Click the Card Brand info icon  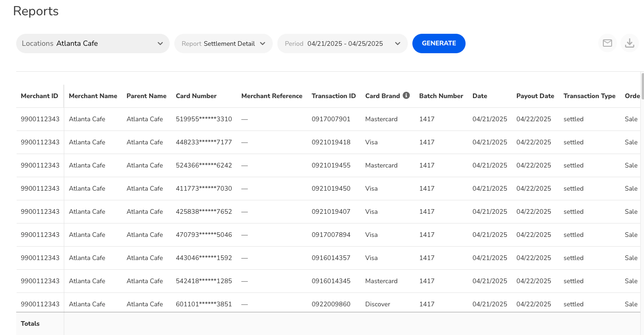click(x=406, y=95)
